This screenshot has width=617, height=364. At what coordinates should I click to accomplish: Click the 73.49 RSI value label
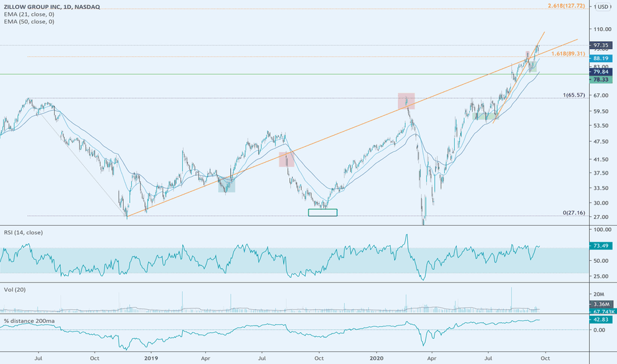pyautogui.click(x=601, y=246)
